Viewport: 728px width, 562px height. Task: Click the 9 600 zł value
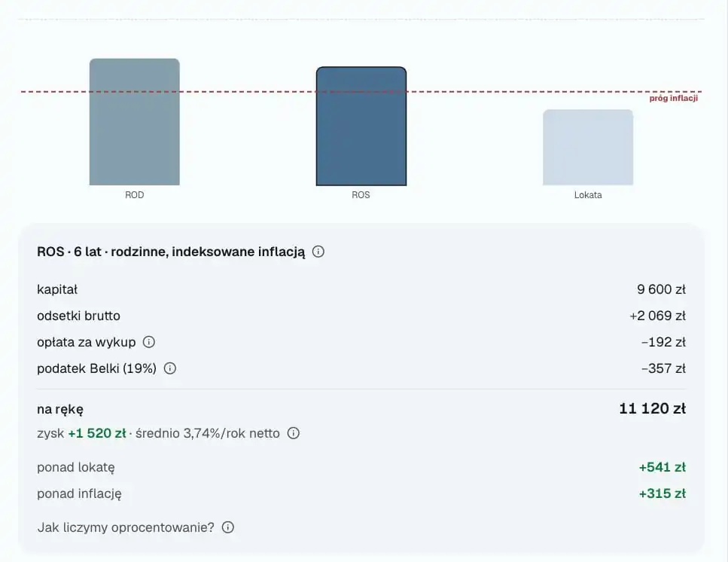click(x=661, y=289)
